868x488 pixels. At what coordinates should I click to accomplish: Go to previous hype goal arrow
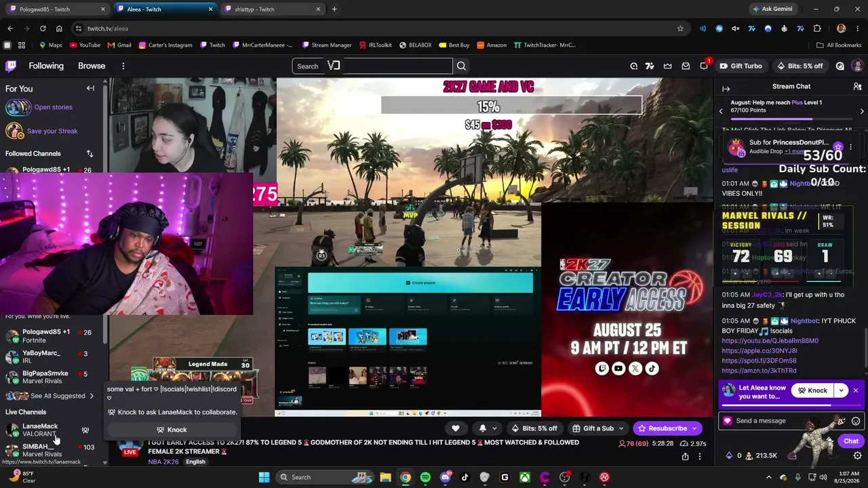pyautogui.click(x=721, y=111)
